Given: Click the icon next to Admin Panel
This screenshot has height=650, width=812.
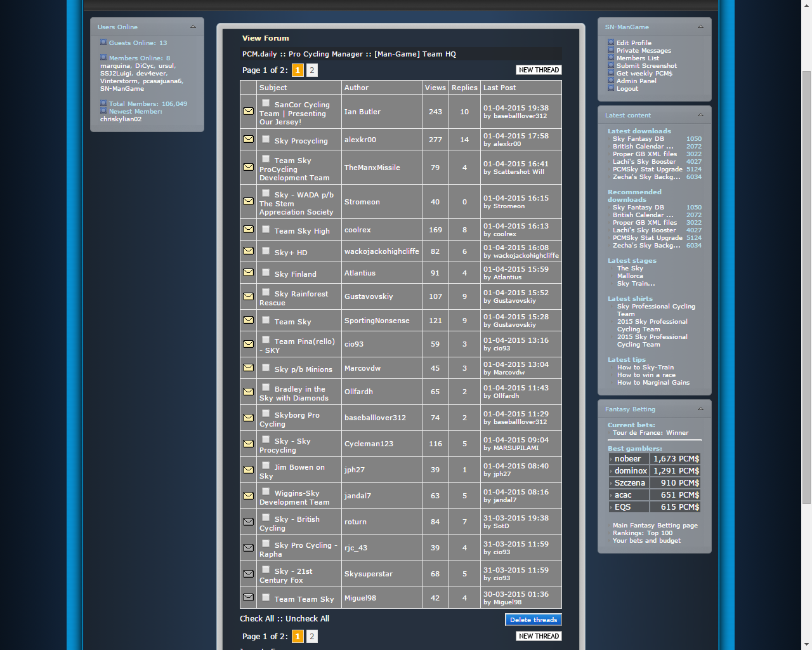Looking at the screenshot, I should [611, 81].
